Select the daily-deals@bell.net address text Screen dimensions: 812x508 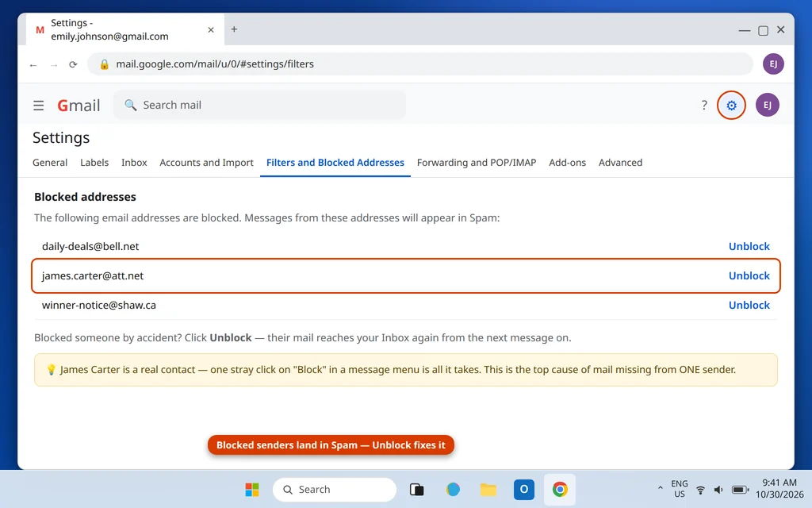90,247
